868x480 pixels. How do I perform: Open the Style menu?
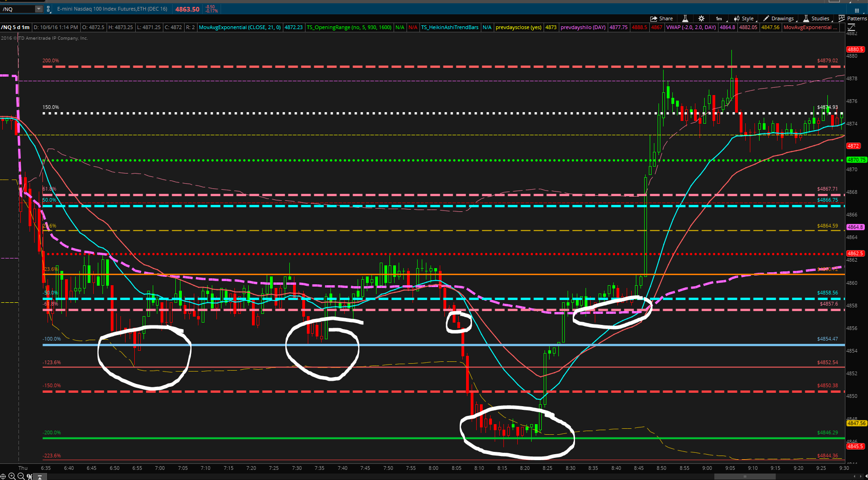tap(744, 18)
